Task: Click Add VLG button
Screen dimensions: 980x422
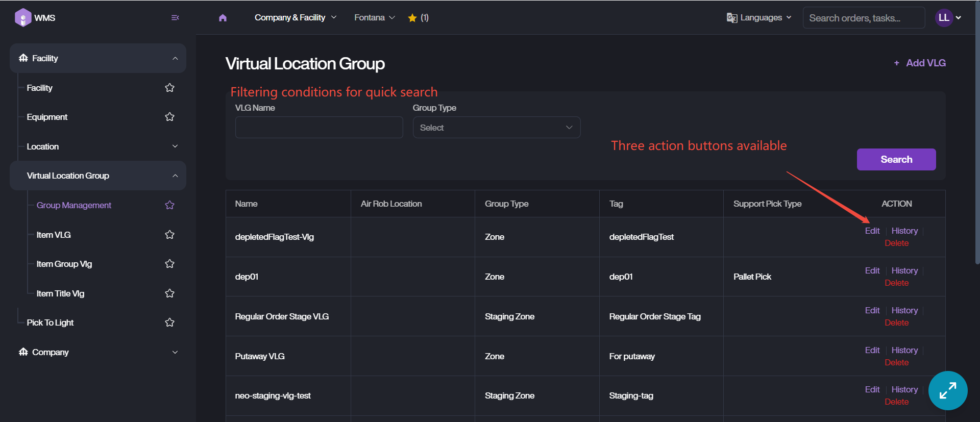Action: tap(920, 63)
